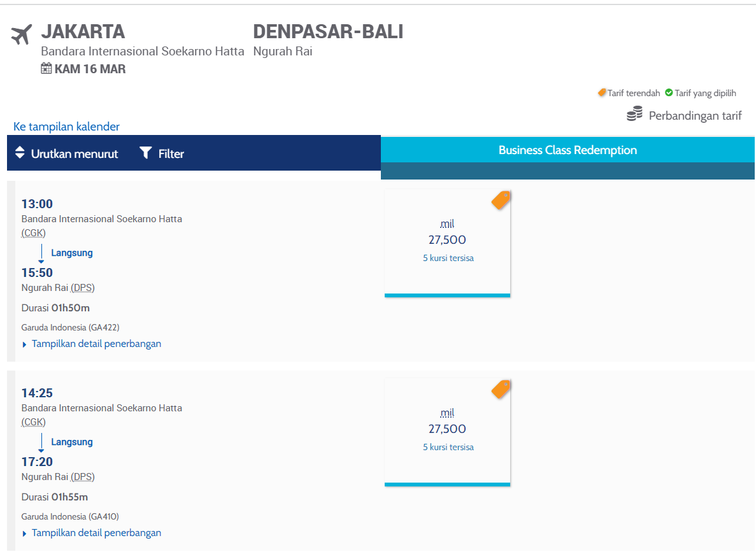Click the orange tag icon on the GA410 fare card

pyautogui.click(x=501, y=389)
